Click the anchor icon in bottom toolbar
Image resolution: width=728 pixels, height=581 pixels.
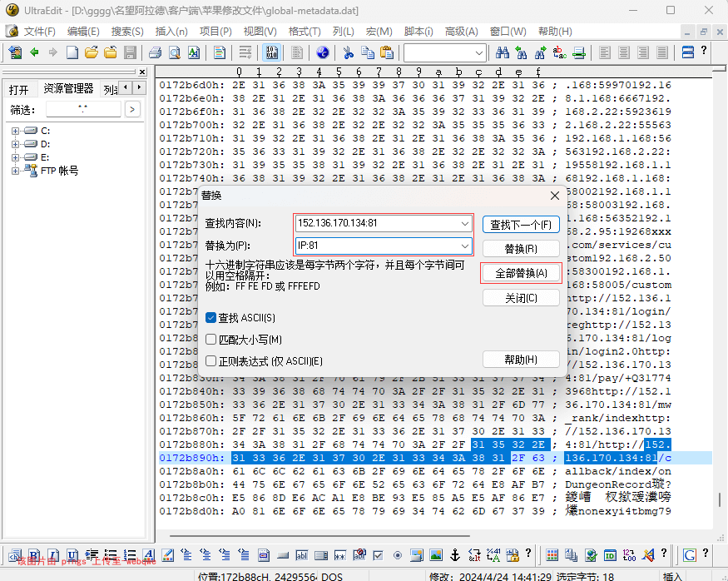(455, 554)
